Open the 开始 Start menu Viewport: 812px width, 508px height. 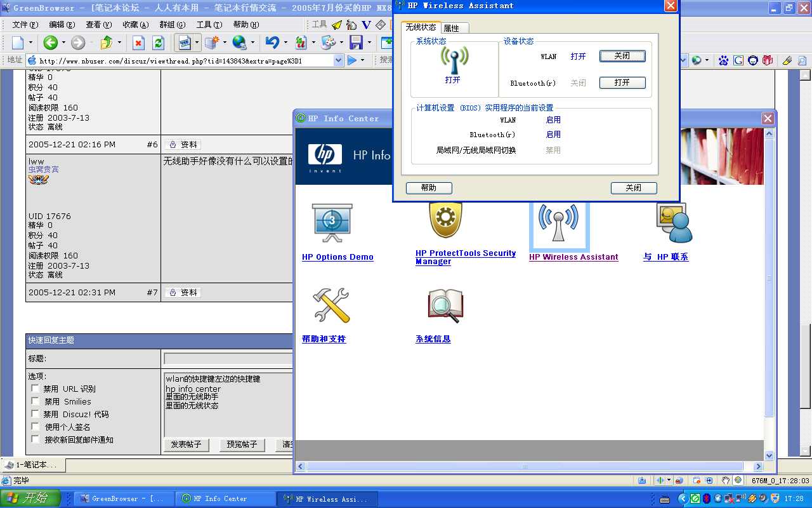(30, 498)
